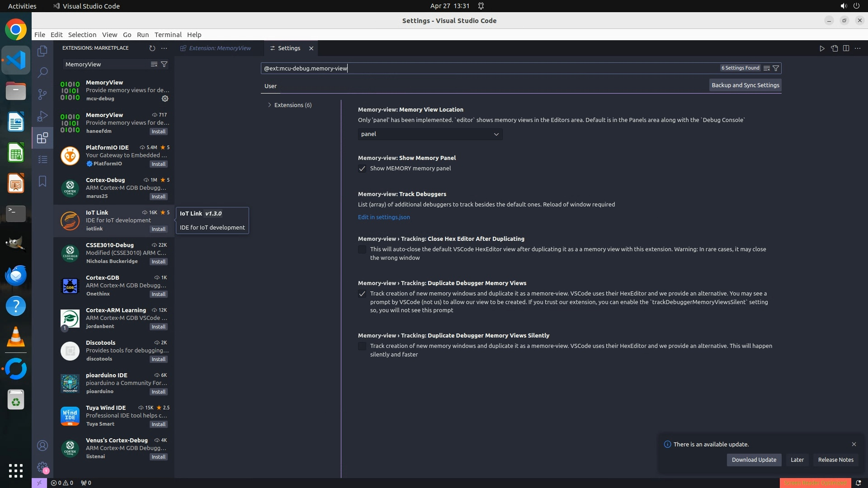Open the Explorer view in activity bar
This screenshot has width=868, height=488.
[42, 51]
